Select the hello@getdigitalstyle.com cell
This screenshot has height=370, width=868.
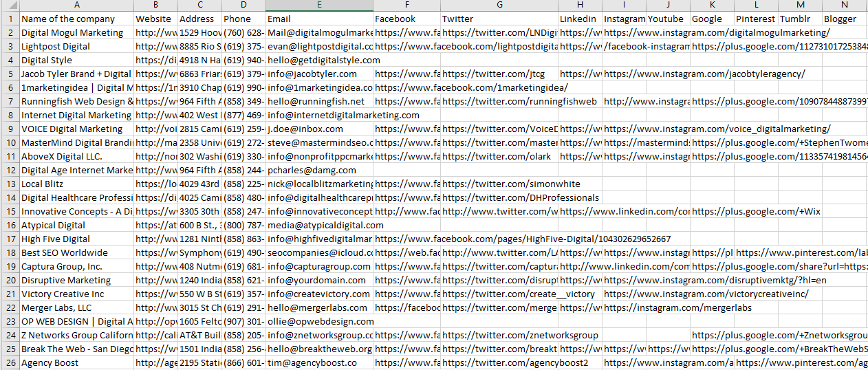[x=319, y=60]
